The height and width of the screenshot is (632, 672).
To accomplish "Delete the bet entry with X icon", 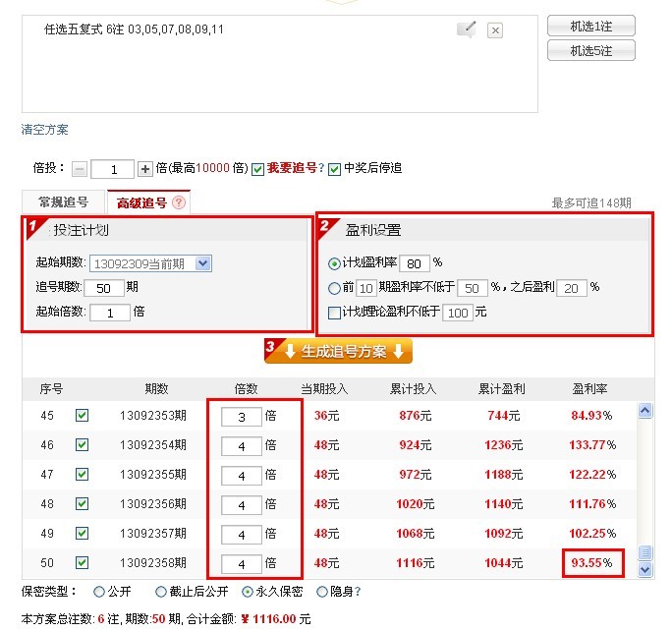I will tap(495, 30).
